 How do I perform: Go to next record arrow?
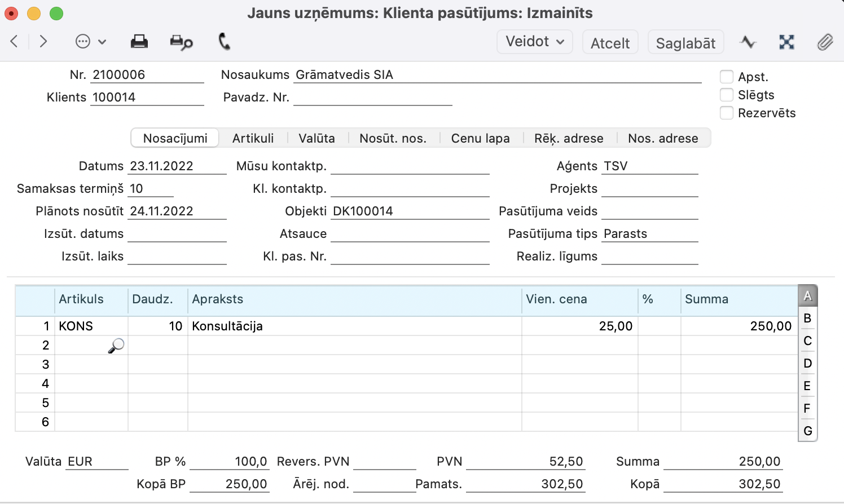[43, 41]
